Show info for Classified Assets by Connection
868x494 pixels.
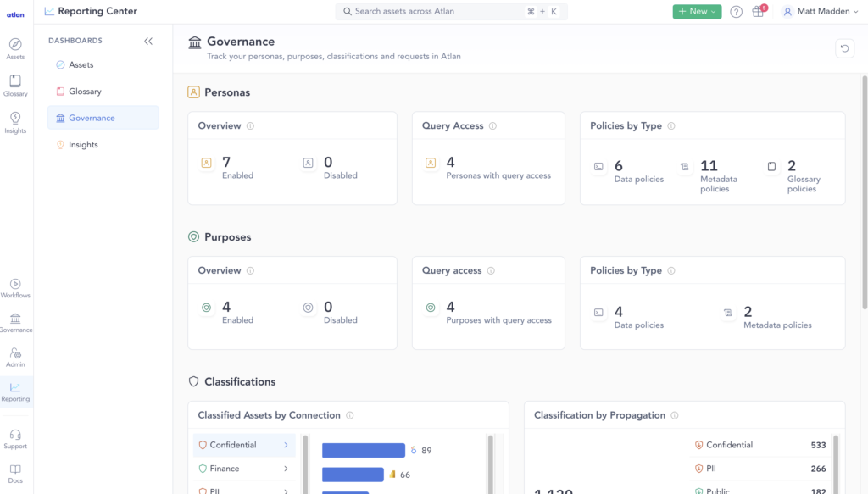pos(350,415)
